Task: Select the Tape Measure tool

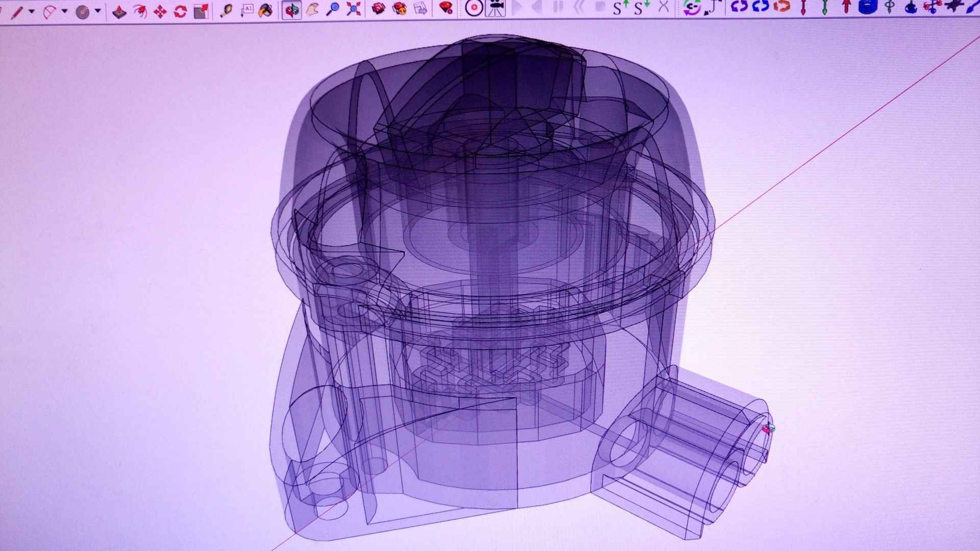Action: coord(226,10)
